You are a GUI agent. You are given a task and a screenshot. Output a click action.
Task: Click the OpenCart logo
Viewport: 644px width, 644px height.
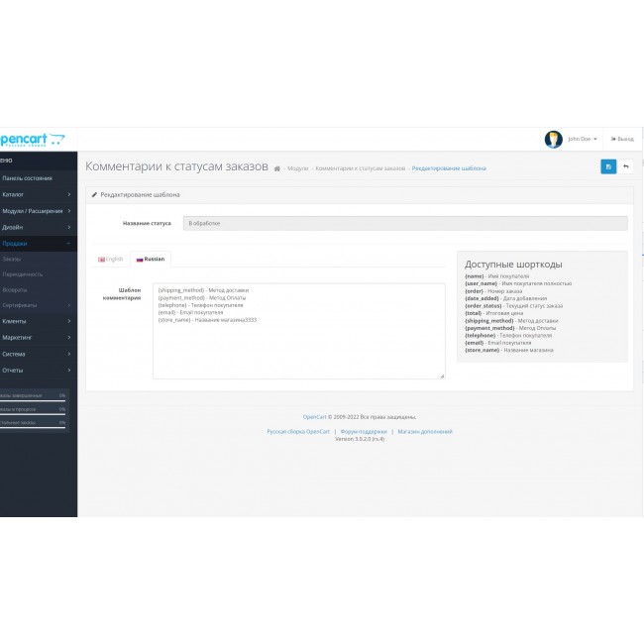tap(33, 139)
